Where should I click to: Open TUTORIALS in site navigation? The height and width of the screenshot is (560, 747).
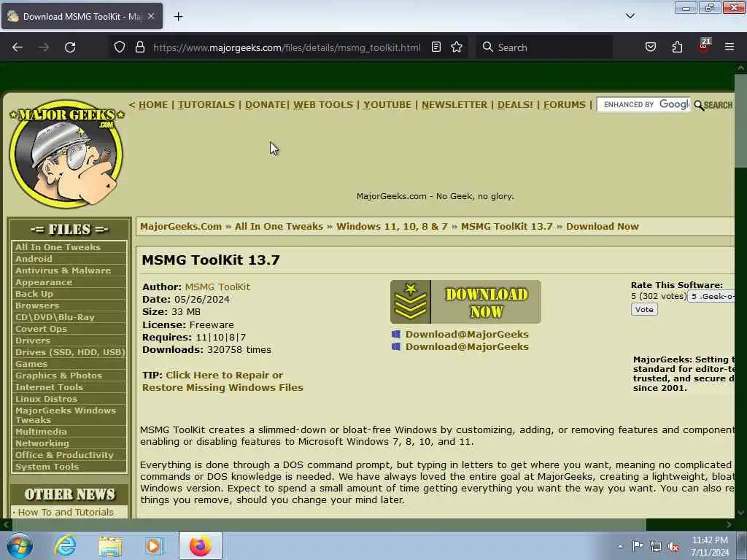[206, 105]
